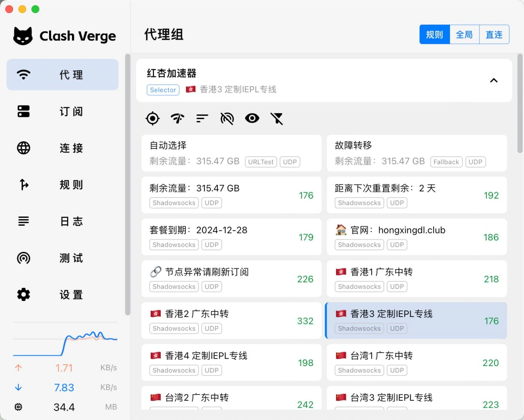Collapse the 红杏加速器 proxy group
Screen dimensions: 524x420
494,81
